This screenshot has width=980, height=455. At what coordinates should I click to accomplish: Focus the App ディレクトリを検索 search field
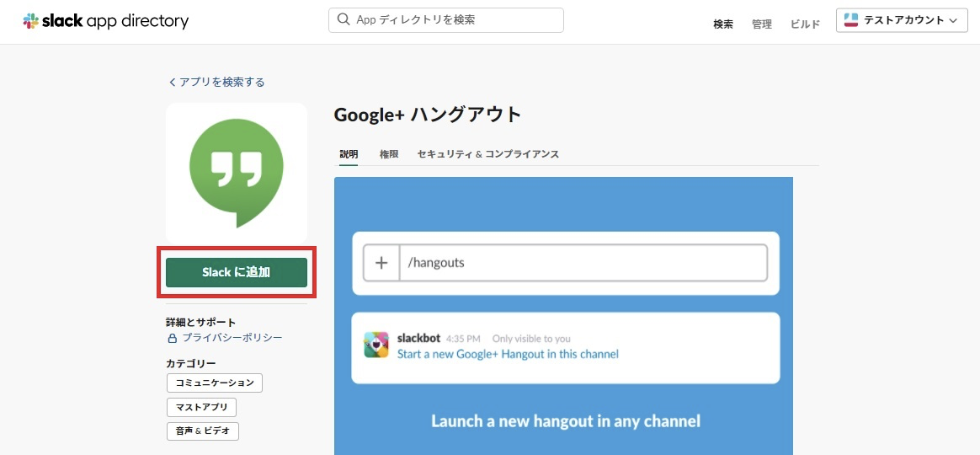tap(445, 20)
